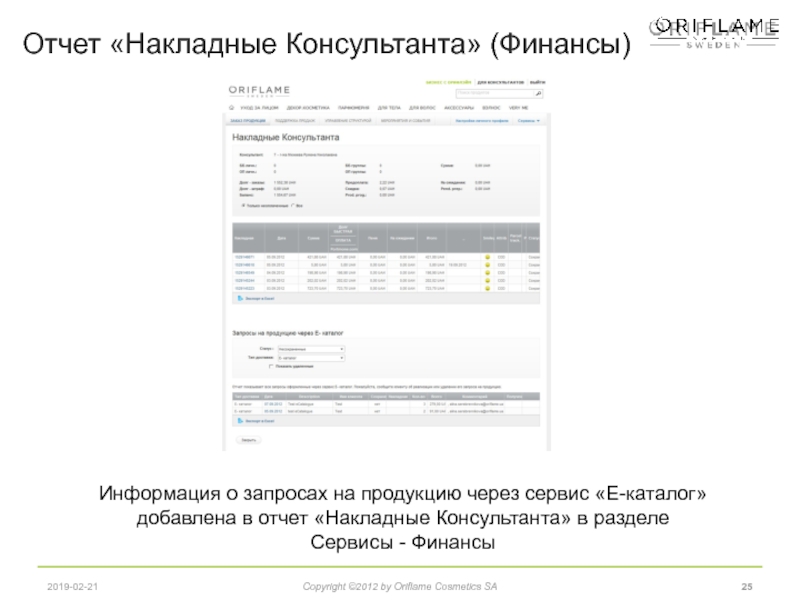Open the invoice number link with sum 421,00

(244, 257)
